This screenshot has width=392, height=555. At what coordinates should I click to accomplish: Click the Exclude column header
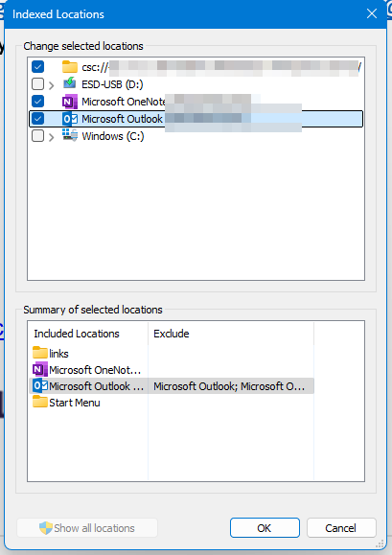231,334
